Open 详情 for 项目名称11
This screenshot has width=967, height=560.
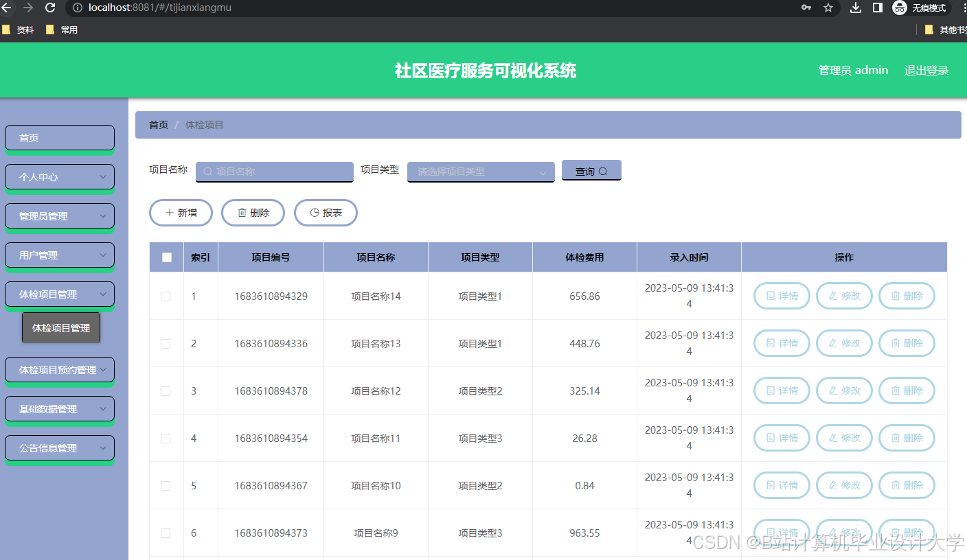(782, 438)
